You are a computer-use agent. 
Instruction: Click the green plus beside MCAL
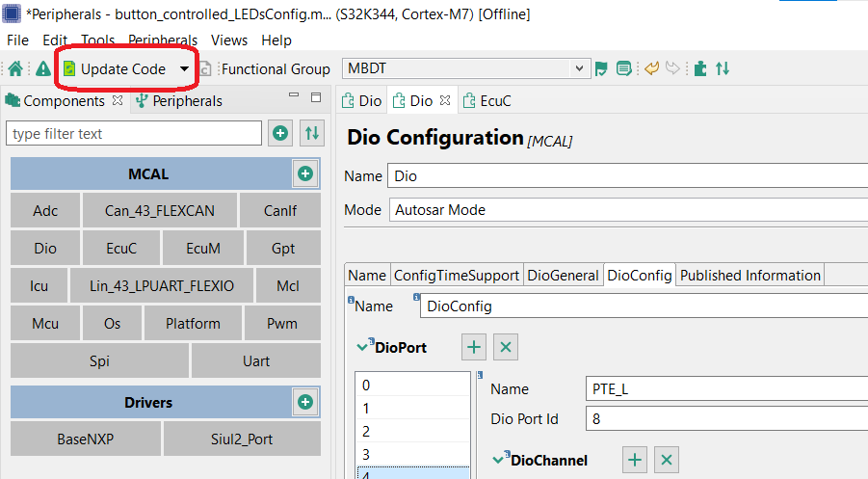pos(305,174)
